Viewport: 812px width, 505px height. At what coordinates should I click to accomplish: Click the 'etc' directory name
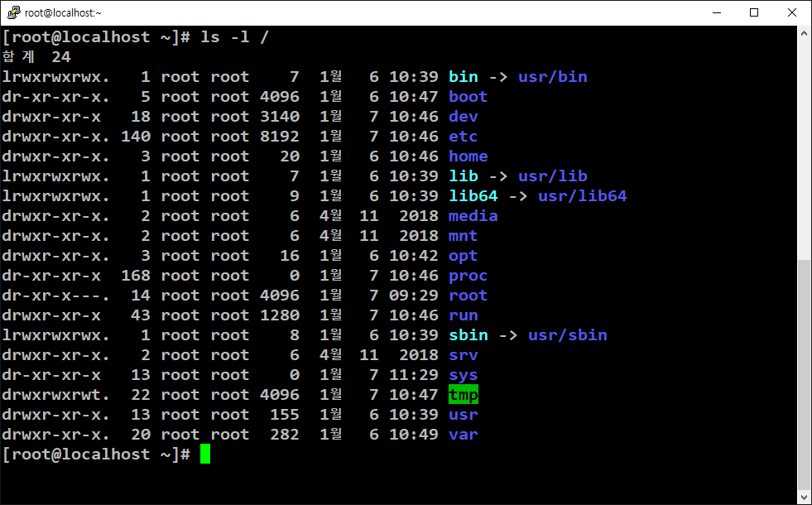463,137
